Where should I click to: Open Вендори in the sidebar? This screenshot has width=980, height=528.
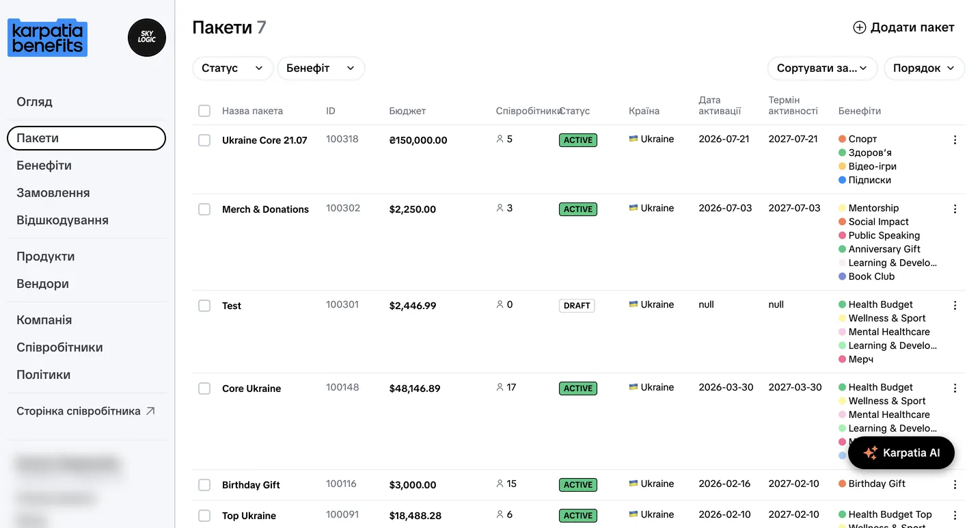[x=43, y=284]
